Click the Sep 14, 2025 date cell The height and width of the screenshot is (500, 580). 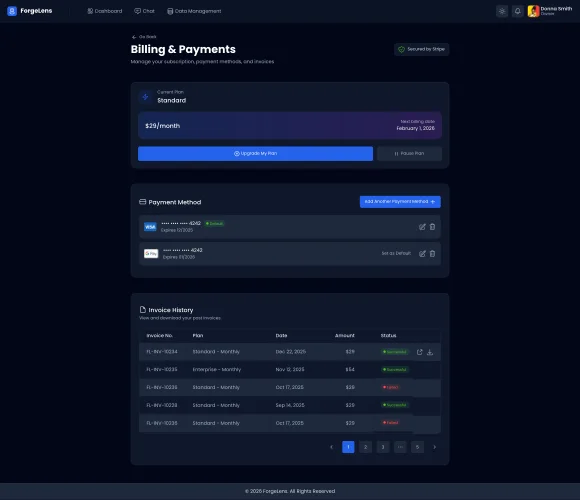click(x=290, y=405)
